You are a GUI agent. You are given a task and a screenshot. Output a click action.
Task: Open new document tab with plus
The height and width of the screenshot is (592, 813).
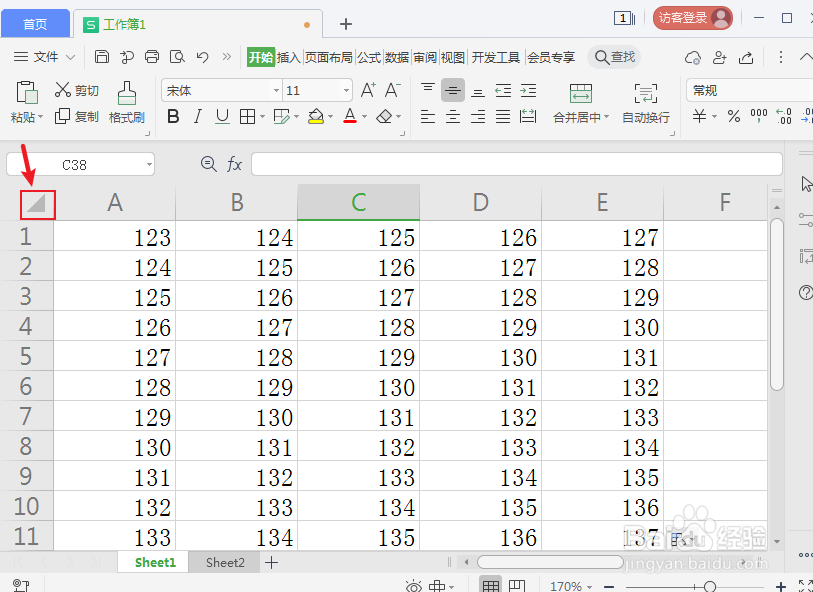tap(346, 24)
